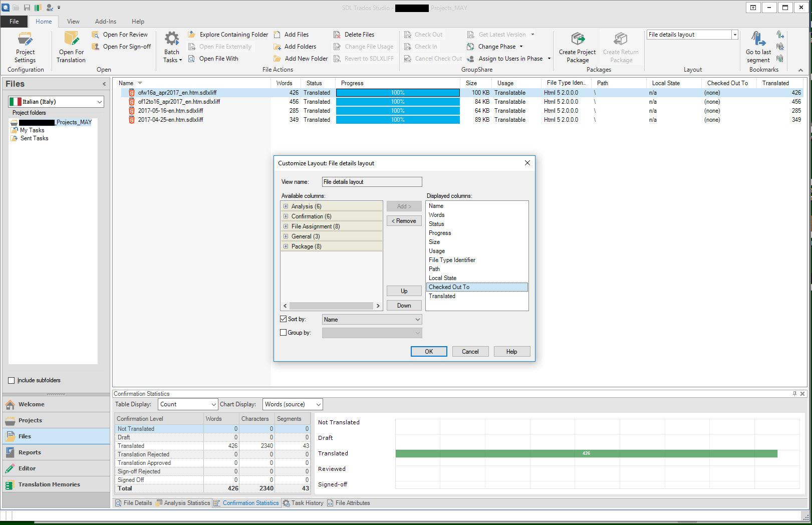Toggle Include subfolders checkbox
The height and width of the screenshot is (525, 812).
(11, 380)
